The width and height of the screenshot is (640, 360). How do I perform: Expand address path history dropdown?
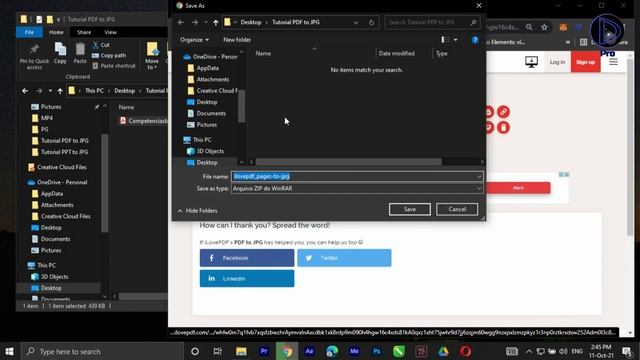[x=356, y=22]
